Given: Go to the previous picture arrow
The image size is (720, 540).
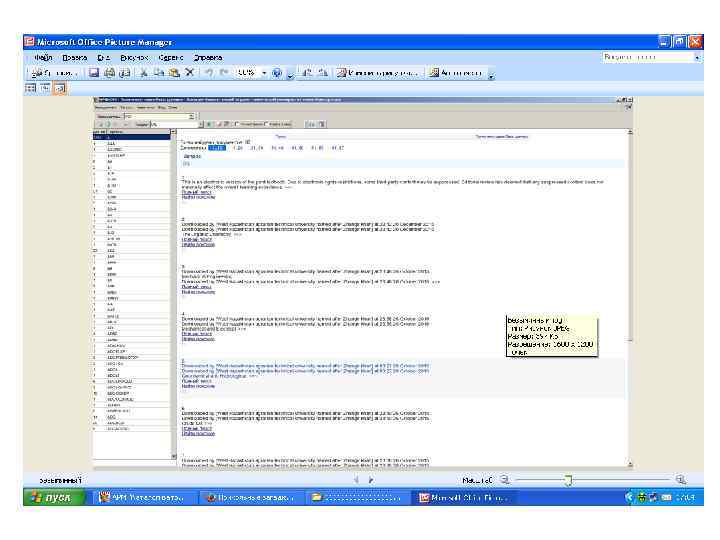Looking at the screenshot, I should tap(356, 480).
